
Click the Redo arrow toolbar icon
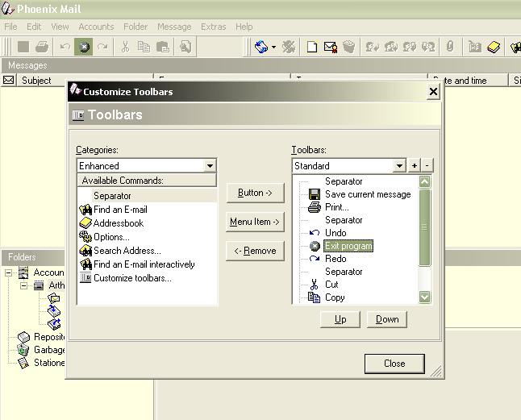click(102, 47)
